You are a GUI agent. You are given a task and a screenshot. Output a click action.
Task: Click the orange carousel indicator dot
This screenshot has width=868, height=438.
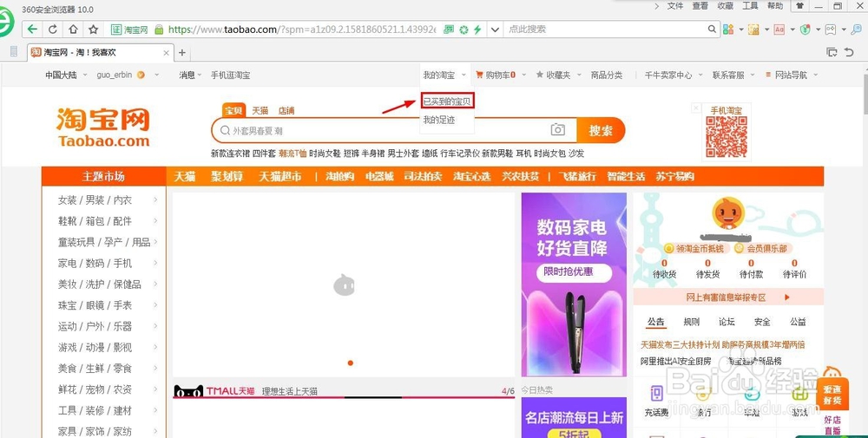click(x=351, y=363)
